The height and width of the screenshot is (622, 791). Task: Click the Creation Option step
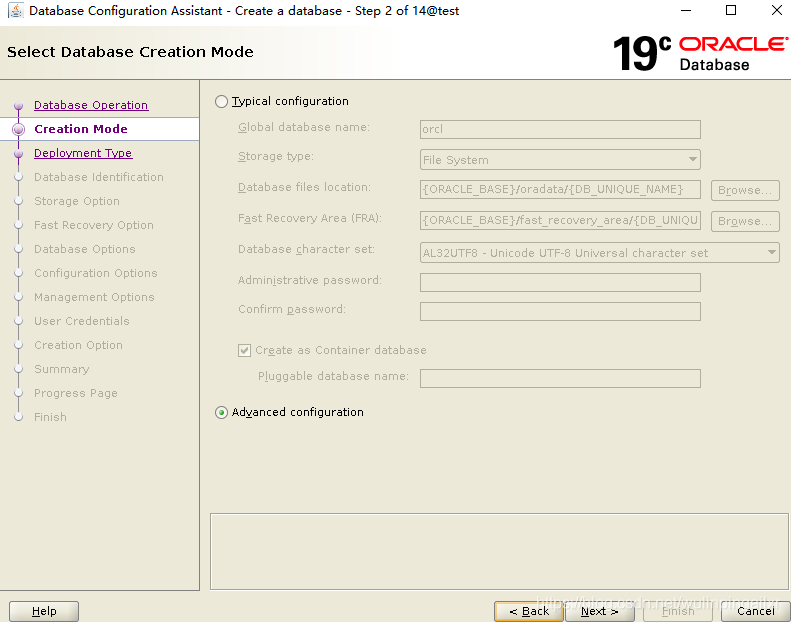click(x=78, y=345)
